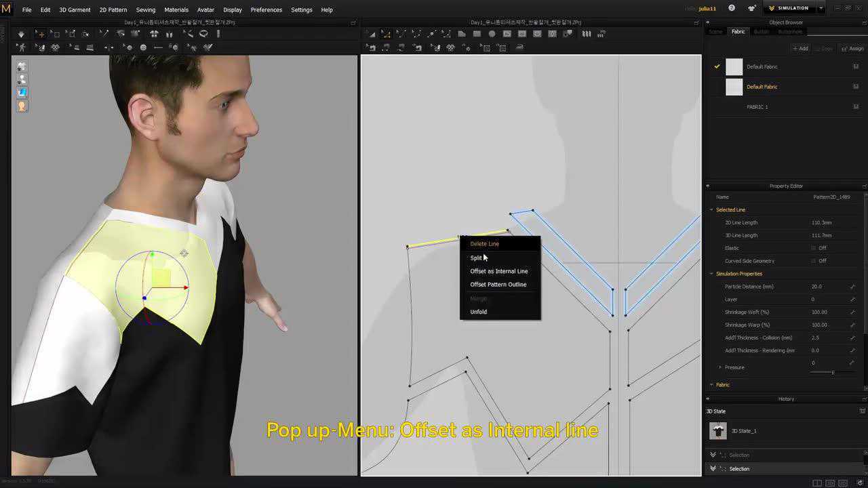Expand the Pressure property

719,367
